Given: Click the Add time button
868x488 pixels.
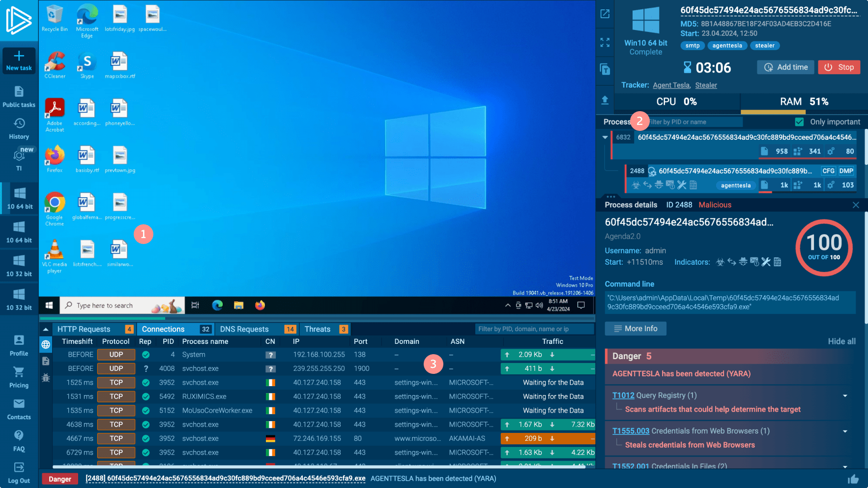Looking at the screenshot, I should click(x=785, y=67).
